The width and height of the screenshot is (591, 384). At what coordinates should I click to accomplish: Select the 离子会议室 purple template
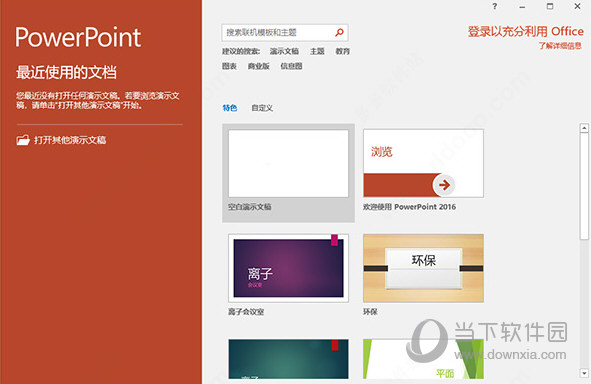pyautogui.click(x=288, y=268)
